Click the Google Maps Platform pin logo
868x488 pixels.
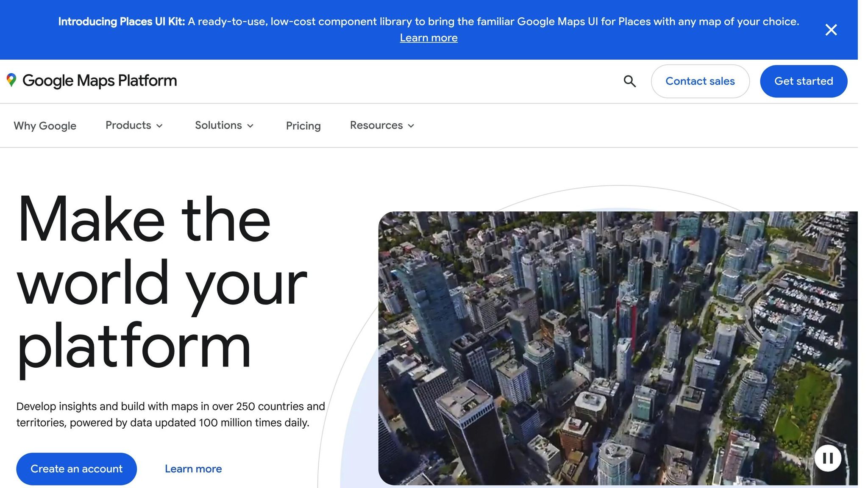(x=12, y=80)
